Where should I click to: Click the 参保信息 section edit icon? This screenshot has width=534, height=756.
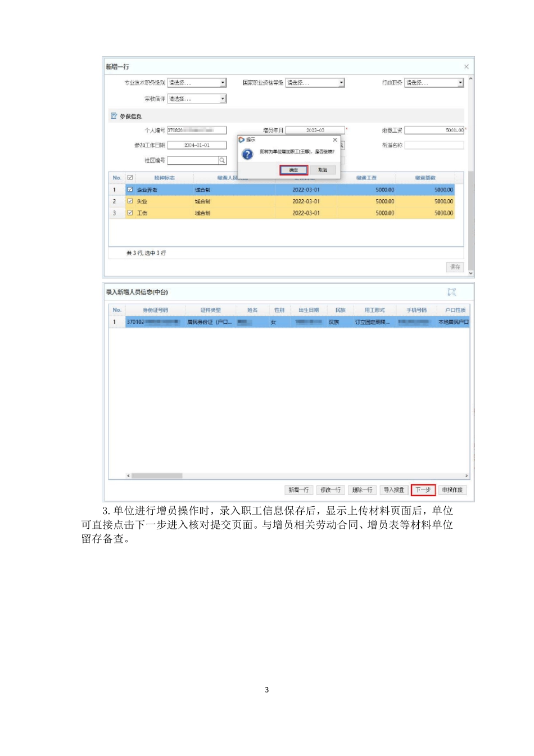click(114, 116)
